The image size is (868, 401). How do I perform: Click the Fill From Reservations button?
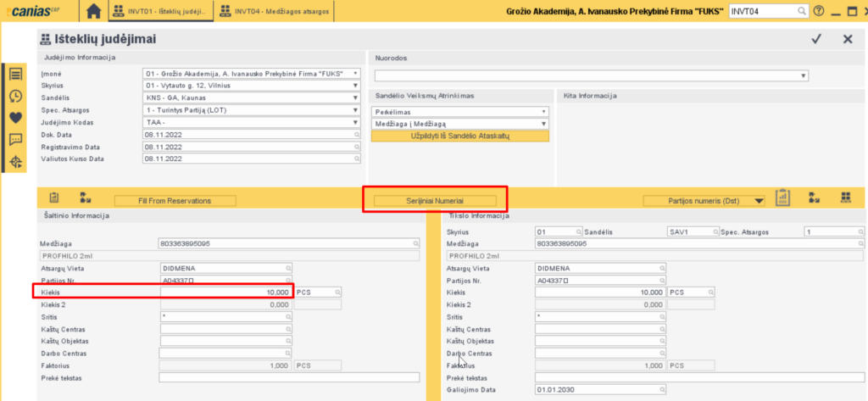(x=186, y=201)
